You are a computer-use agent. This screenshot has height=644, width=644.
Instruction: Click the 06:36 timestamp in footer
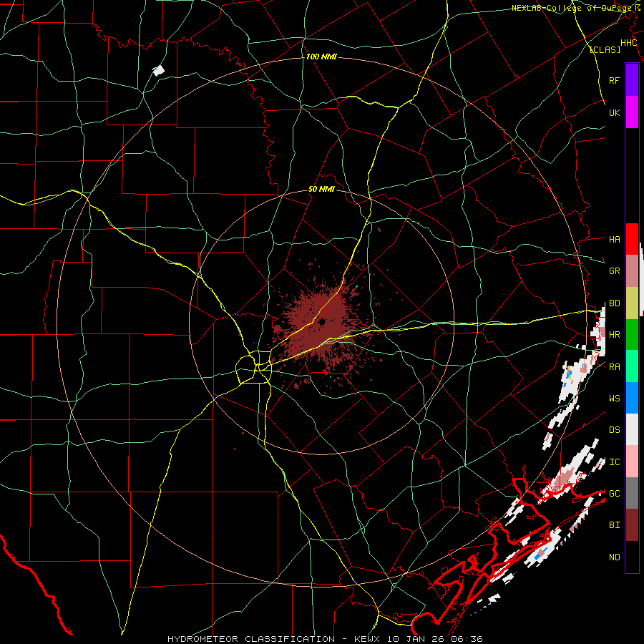coord(466,639)
